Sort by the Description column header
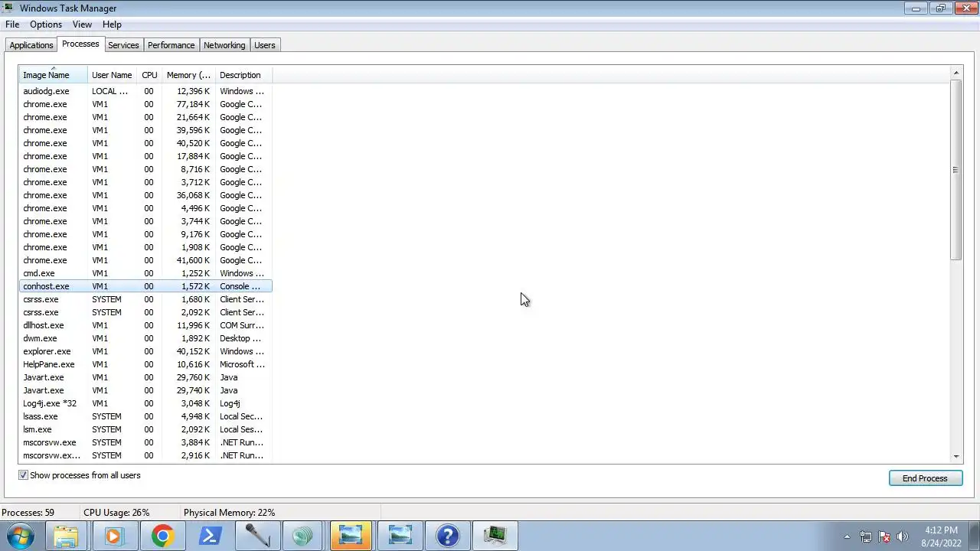The width and height of the screenshot is (980, 551). click(x=243, y=75)
